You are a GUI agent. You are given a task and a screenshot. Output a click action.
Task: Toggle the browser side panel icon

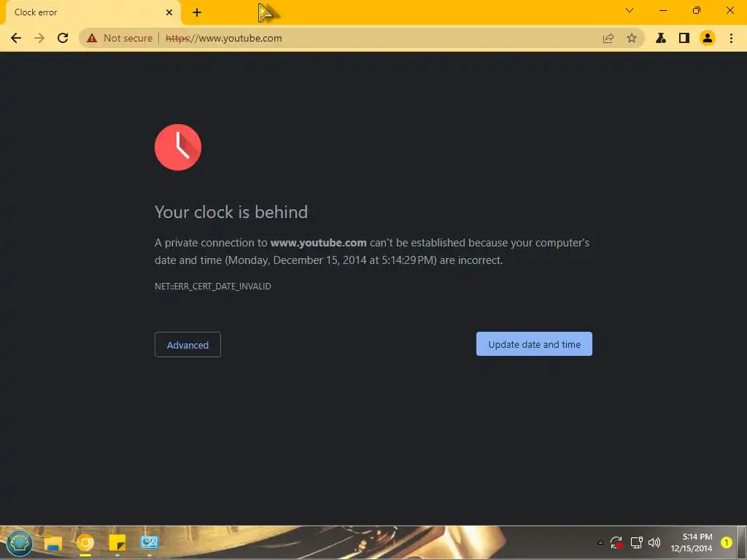[684, 38]
